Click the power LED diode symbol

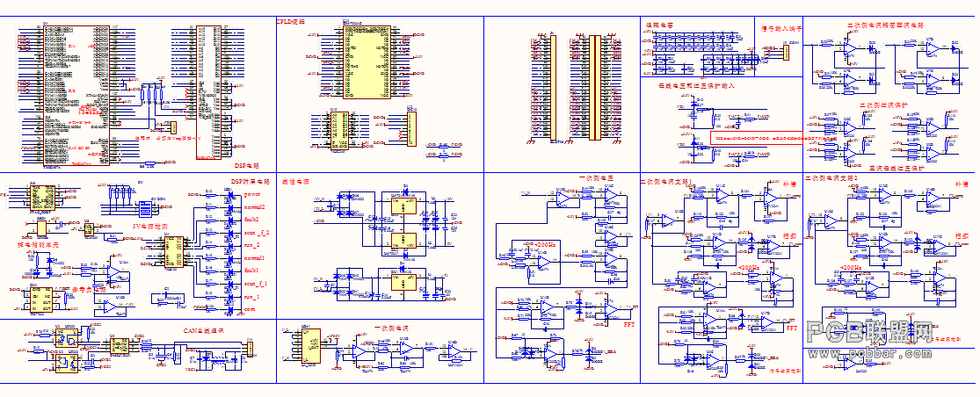[x=230, y=195]
